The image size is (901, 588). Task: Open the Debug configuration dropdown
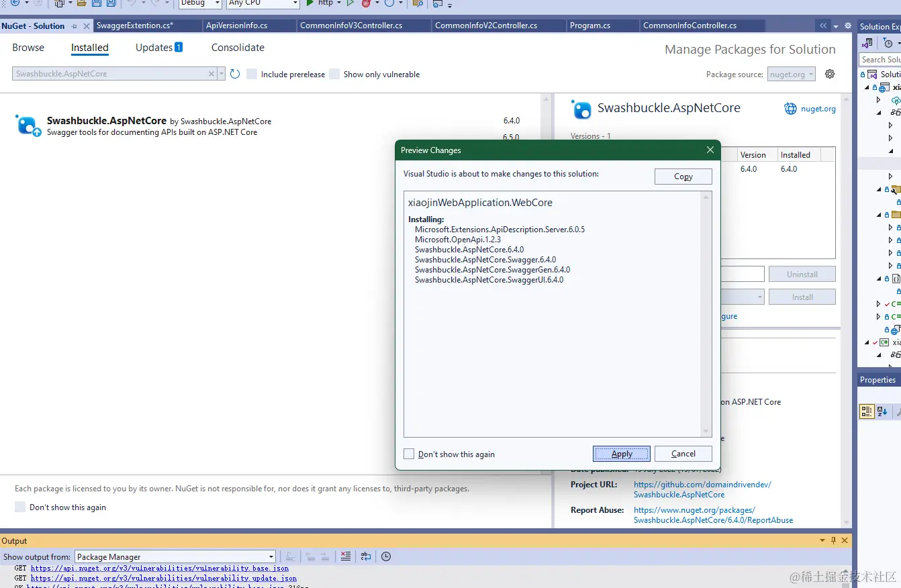[x=218, y=3]
